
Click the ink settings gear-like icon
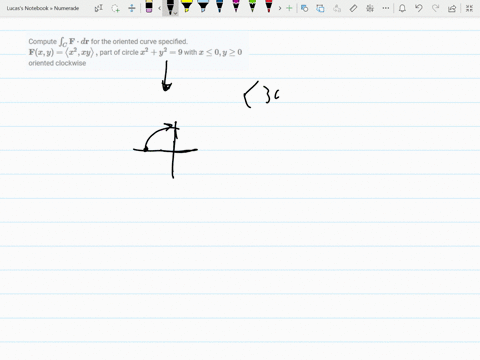click(370, 8)
